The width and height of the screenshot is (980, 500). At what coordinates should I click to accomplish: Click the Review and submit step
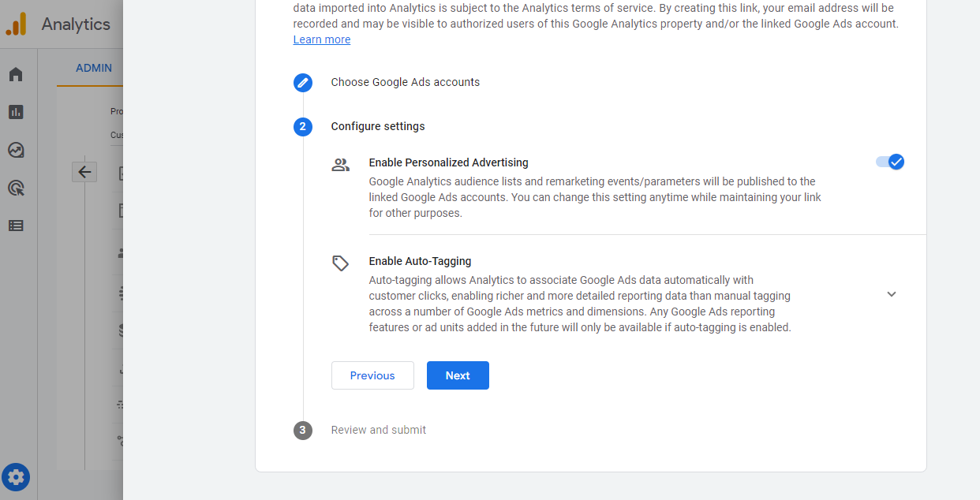pos(379,430)
